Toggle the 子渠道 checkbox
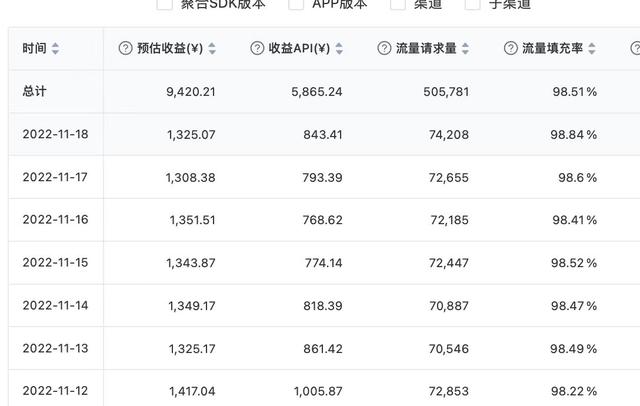This screenshot has width=640, height=406. point(473,4)
